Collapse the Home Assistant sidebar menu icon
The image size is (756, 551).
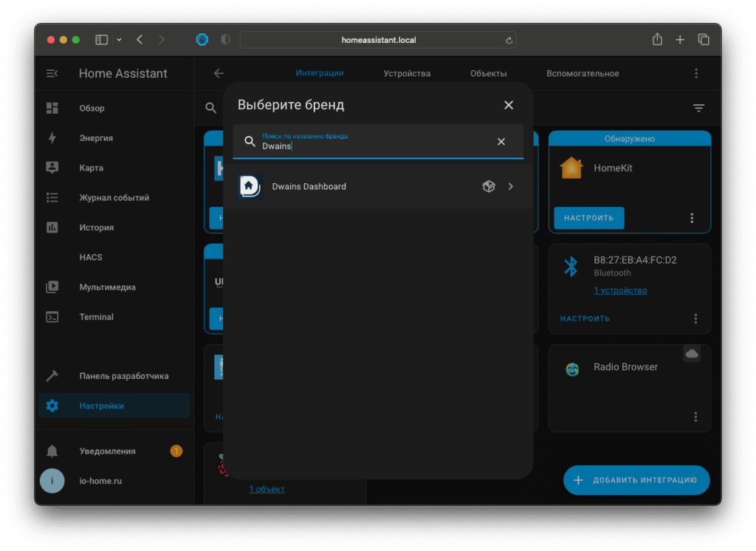pos(52,73)
